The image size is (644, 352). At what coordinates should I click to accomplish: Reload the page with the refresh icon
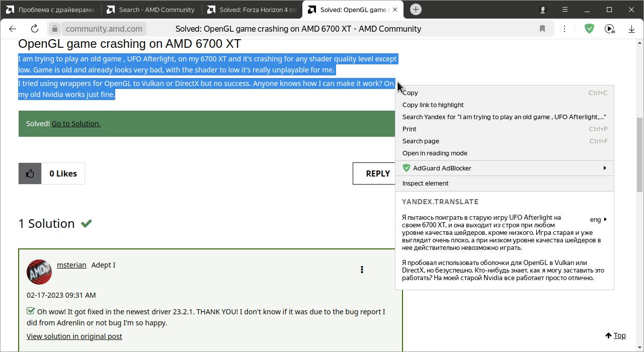(34, 29)
